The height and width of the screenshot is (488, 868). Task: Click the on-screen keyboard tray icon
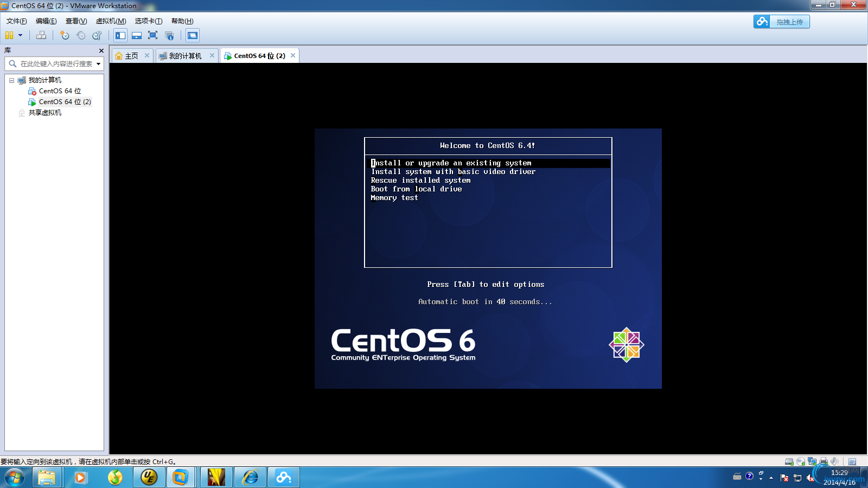pyautogui.click(x=737, y=477)
